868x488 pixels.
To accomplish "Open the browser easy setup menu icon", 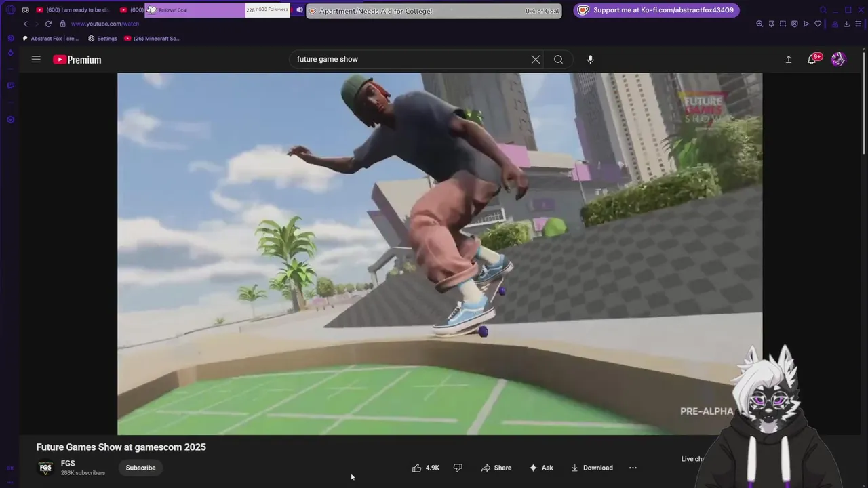I will [858, 24].
